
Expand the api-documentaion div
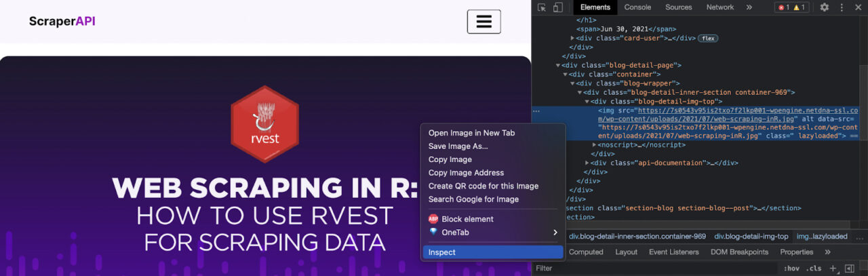(x=588, y=163)
